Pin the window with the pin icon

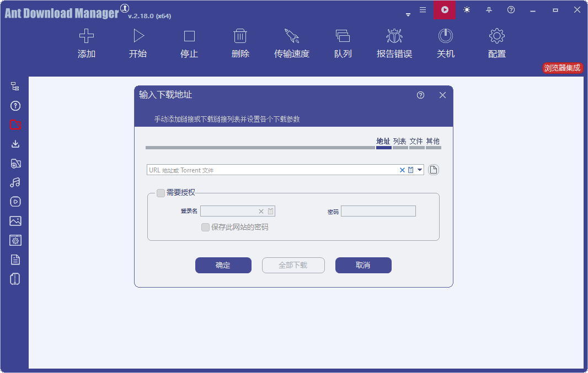[x=489, y=10]
